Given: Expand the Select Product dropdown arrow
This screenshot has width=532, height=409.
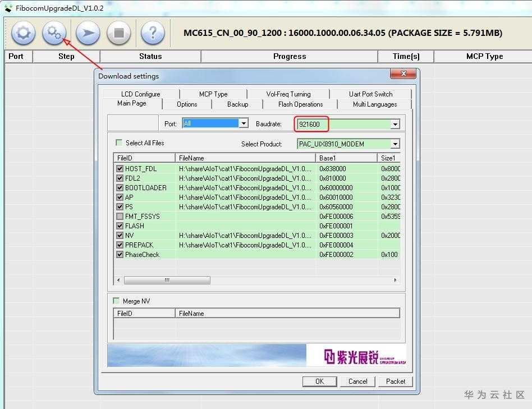Looking at the screenshot, I should coord(395,144).
